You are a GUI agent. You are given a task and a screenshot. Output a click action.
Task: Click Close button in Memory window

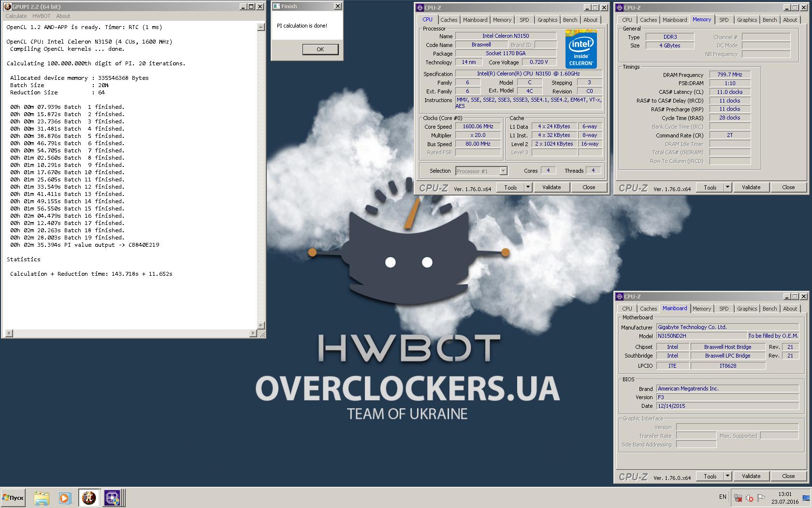[x=788, y=187]
